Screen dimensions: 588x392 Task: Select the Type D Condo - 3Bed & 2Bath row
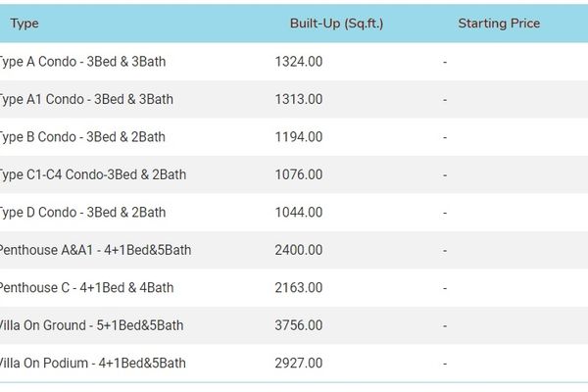294,213
